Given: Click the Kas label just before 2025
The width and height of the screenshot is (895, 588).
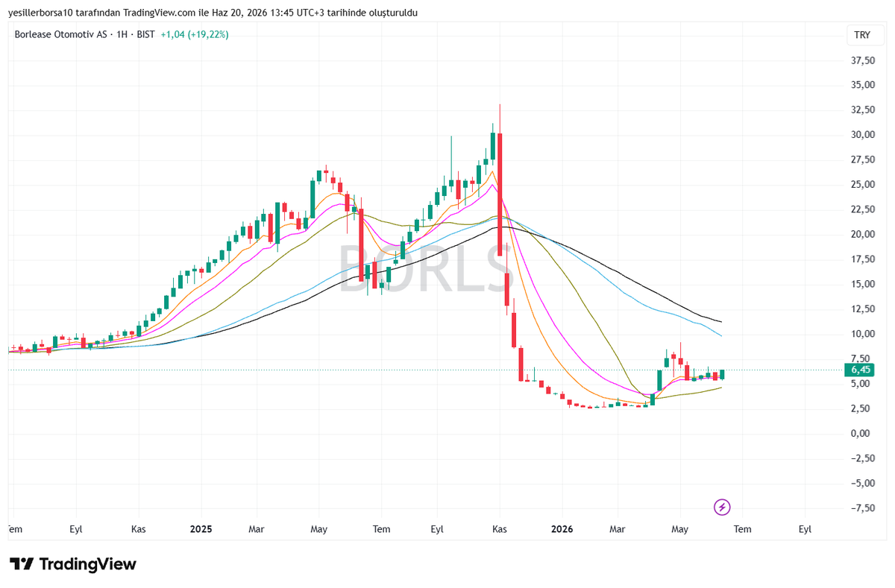Looking at the screenshot, I should click(x=138, y=529).
